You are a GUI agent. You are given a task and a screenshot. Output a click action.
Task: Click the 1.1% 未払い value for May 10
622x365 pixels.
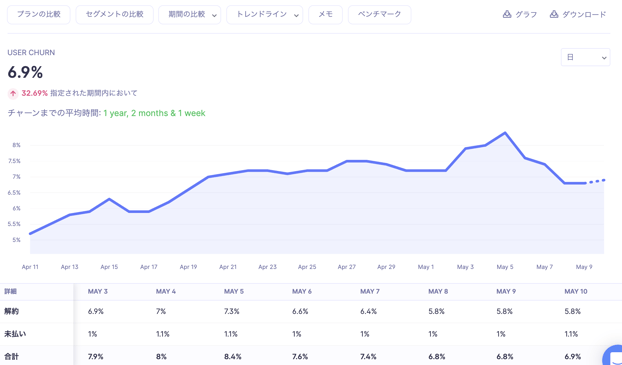click(x=571, y=334)
